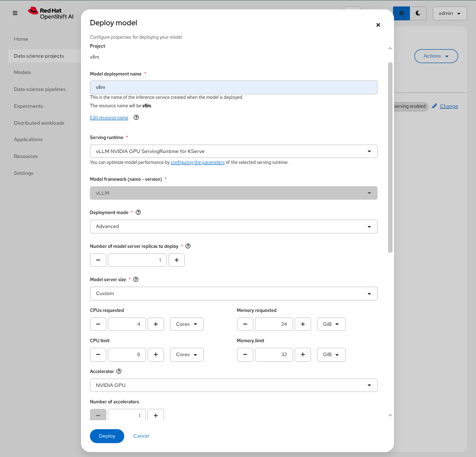Increase CPUs requested value
The height and width of the screenshot is (457, 476).
click(x=156, y=324)
